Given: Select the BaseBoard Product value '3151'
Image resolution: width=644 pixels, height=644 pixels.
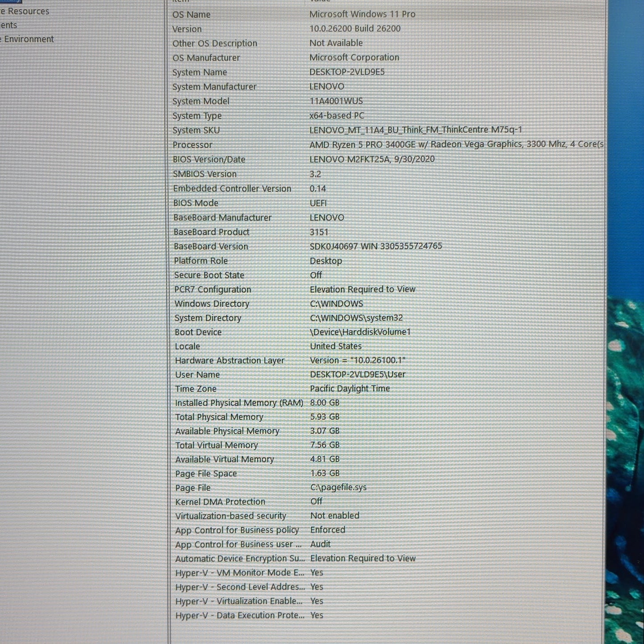Looking at the screenshot, I should click(319, 232).
